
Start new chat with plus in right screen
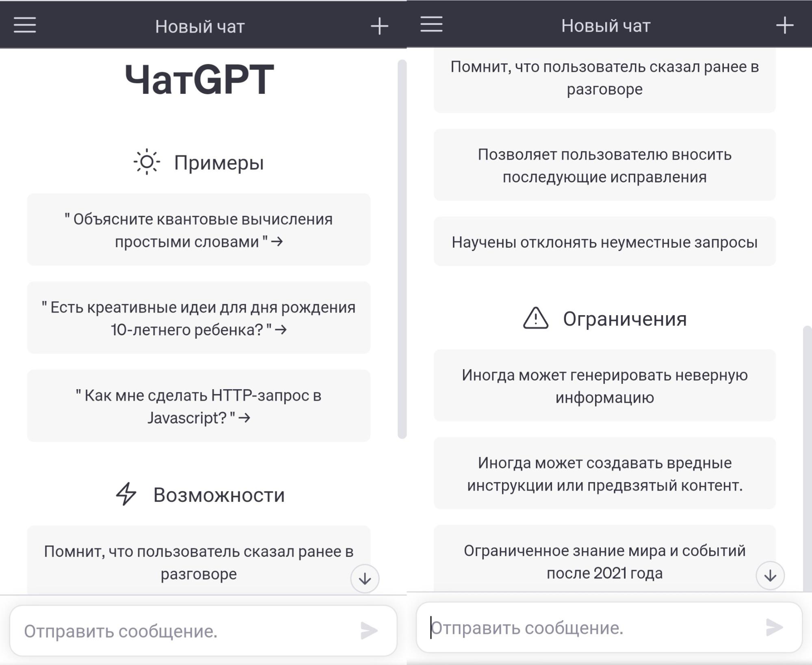(785, 25)
